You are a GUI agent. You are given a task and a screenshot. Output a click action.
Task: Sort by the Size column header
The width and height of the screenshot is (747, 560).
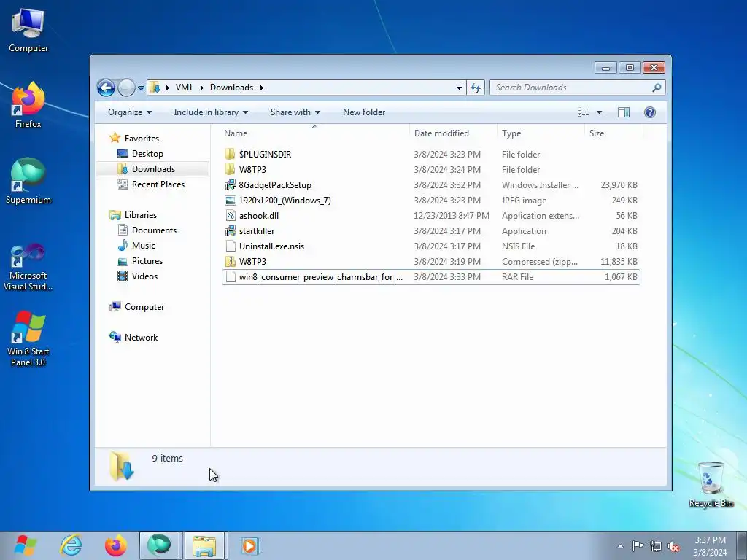(x=614, y=133)
